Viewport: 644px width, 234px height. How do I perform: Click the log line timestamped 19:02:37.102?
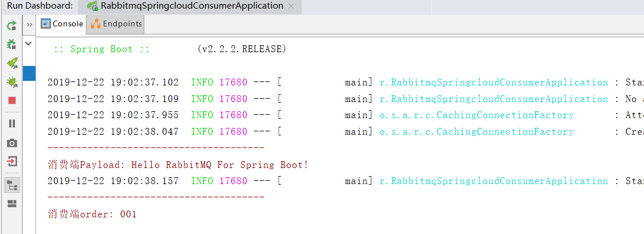(345, 82)
